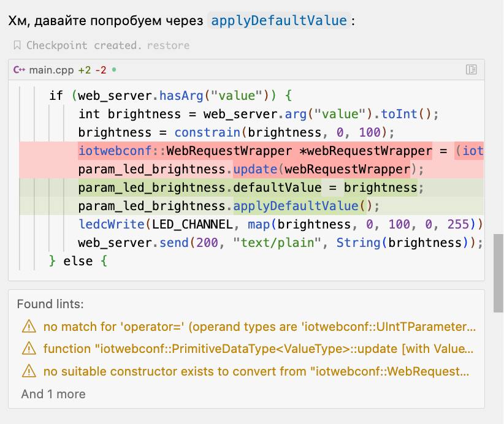This screenshot has height=424, width=504.
Task: Toggle the diff view icon on code block
Action: click(471, 70)
